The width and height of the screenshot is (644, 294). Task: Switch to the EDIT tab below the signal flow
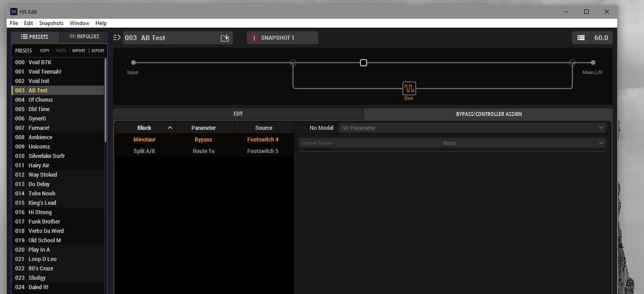coord(238,114)
